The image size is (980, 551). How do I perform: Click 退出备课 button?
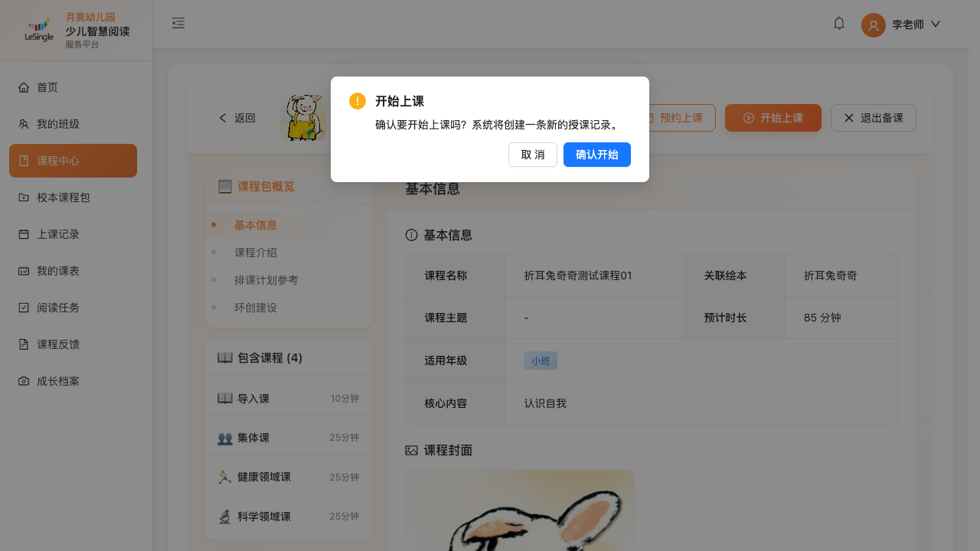point(873,118)
